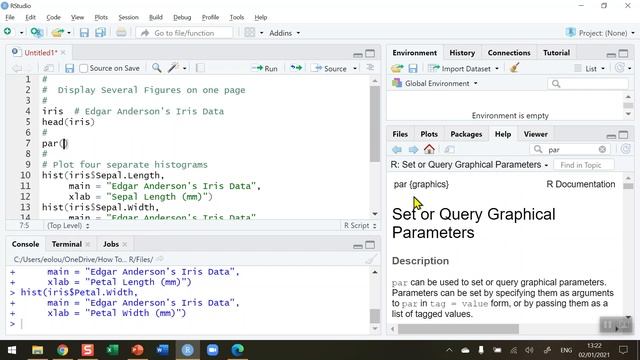Save script icon in editor toolbar

tap(69, 68)
